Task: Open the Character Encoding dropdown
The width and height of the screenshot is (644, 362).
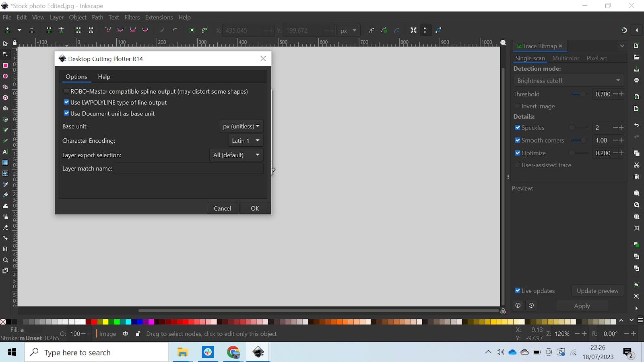Action: [x=245, y=140]
